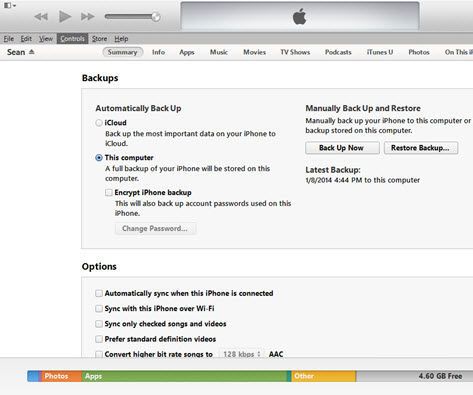Check Sync only checked songs and videos
This screenshot has width=473, height=395.
[x=99, y=324]
